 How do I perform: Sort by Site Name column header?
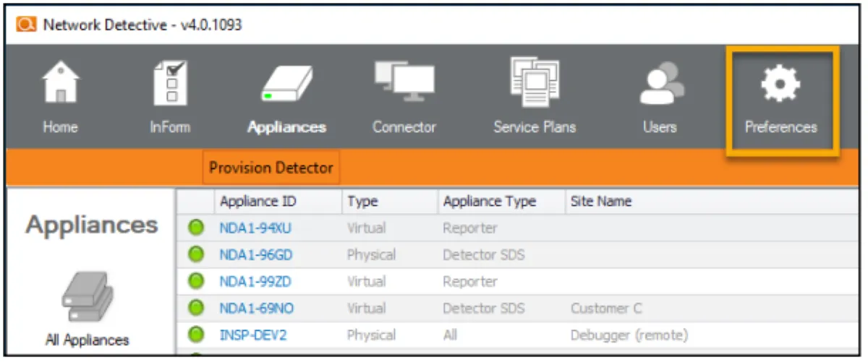(x=600, y=202)
